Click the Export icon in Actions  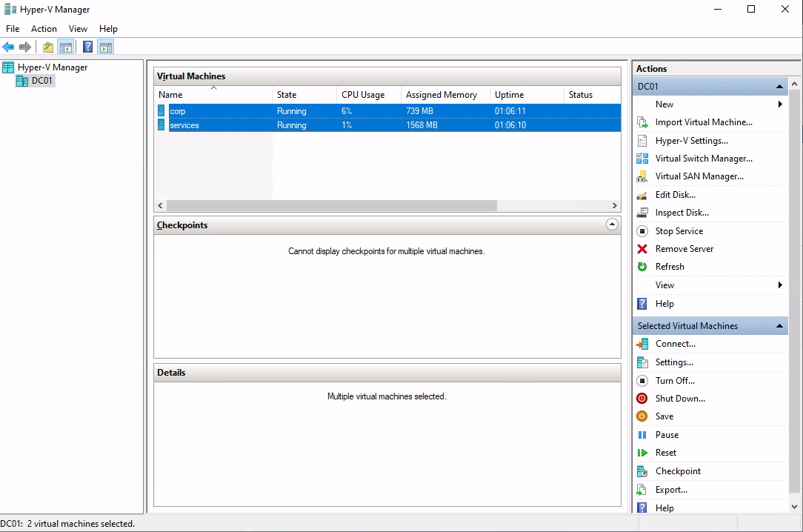click(642, 490)
